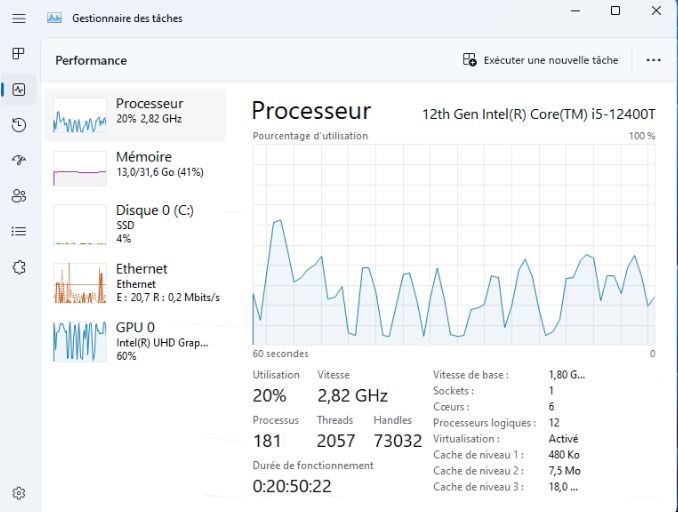Open the three-dot more options menu
The width and height of the screenshot is (678, 512).
[x=653, y=60]
